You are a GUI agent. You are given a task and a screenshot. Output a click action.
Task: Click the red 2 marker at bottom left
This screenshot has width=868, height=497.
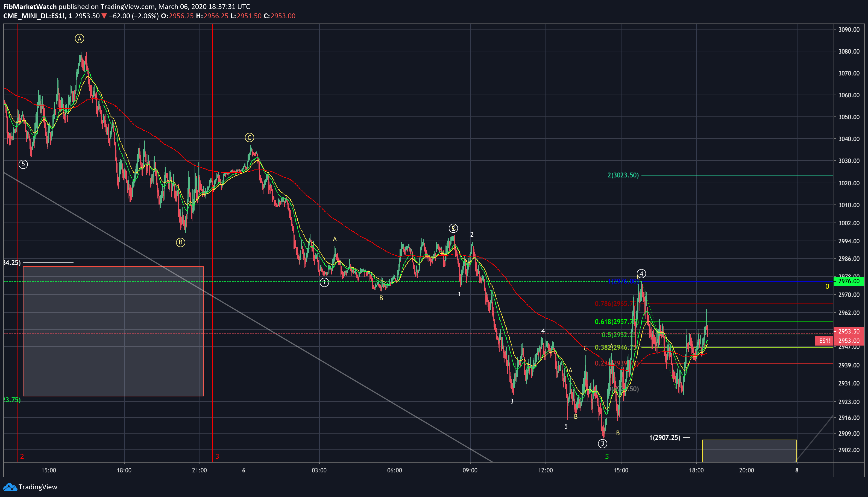pos(22,456)
